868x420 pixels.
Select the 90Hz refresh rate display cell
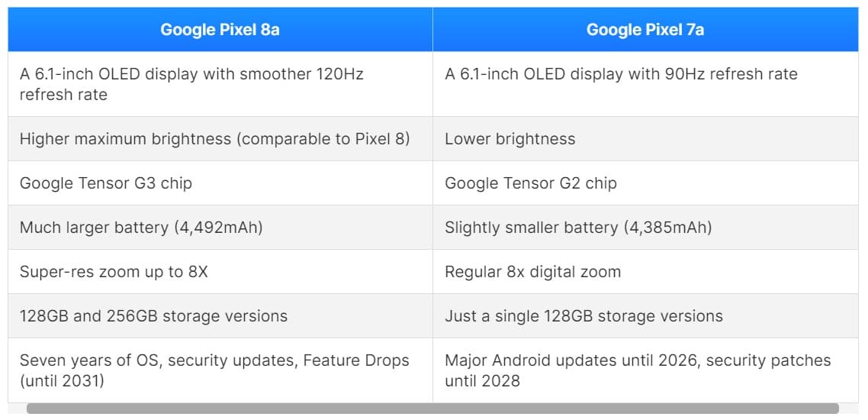point(621,74)
